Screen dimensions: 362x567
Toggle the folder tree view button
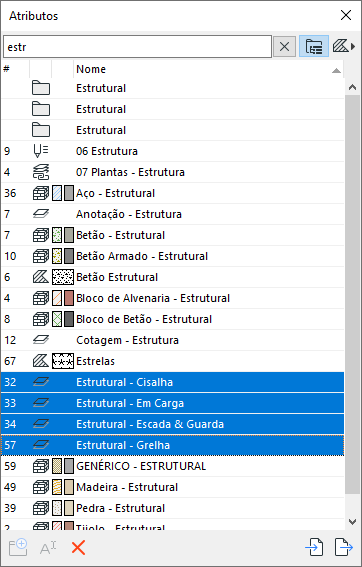(314, 46)
